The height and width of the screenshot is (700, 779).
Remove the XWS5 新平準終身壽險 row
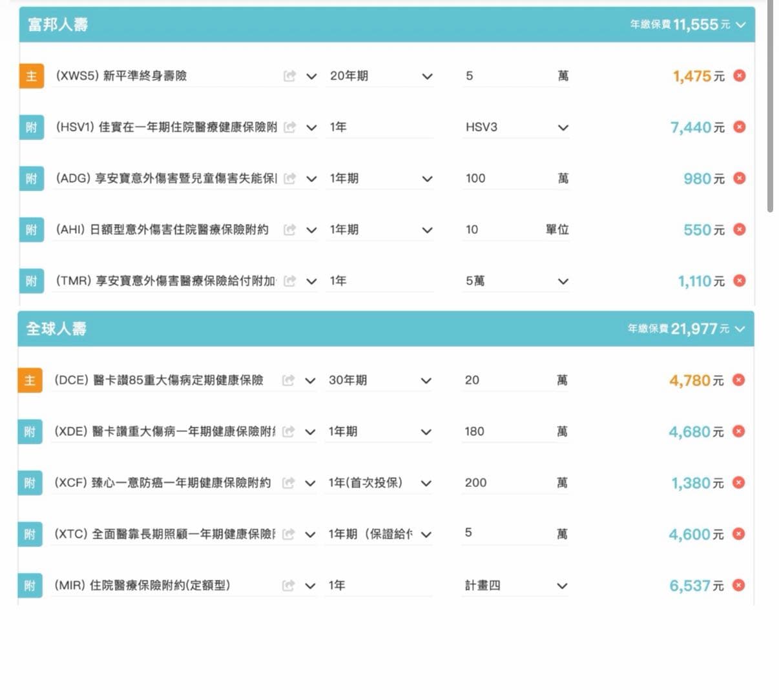740,76
